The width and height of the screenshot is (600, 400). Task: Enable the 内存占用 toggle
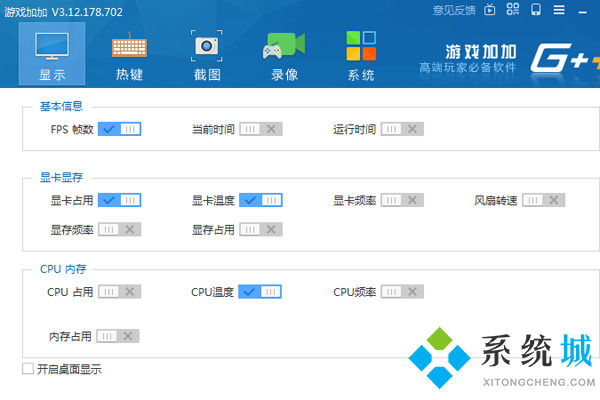(118, 336)
